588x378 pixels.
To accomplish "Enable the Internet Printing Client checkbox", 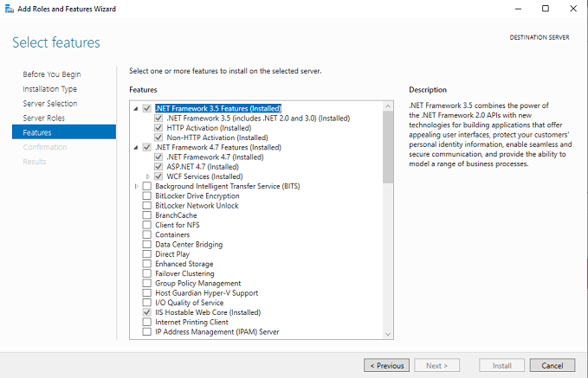I will (146, 322).
